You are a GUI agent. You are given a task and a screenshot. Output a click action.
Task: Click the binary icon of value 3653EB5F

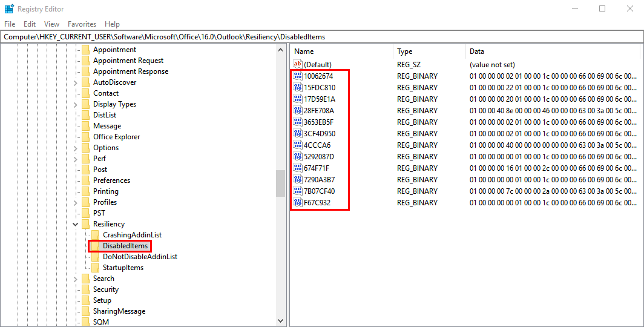pyautogui.click(x=298, y=122)
